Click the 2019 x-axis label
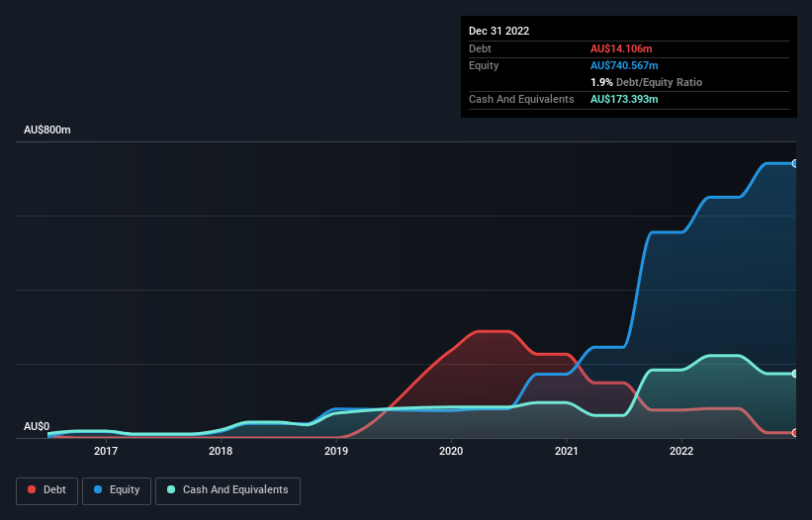 tap(336, 451)
